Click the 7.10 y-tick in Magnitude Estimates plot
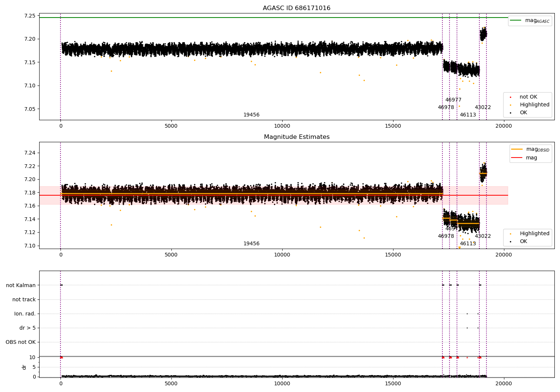The width and height of the screenshot is (560, 392). 29,246
